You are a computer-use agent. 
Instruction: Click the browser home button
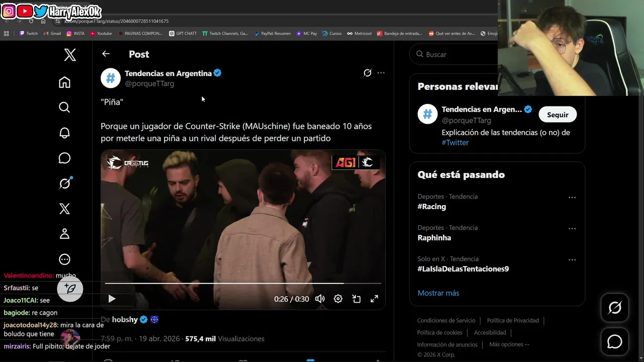pyautogui.click(x=43, y=21)
